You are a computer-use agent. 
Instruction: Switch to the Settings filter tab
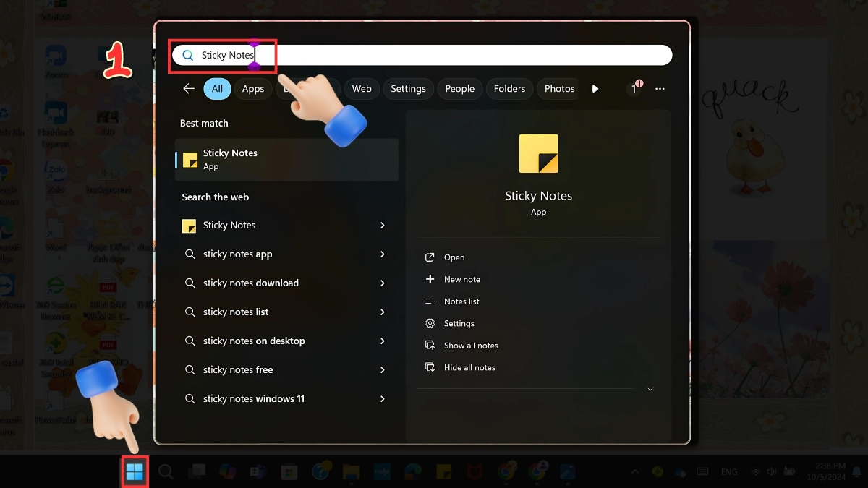[408, 88]
